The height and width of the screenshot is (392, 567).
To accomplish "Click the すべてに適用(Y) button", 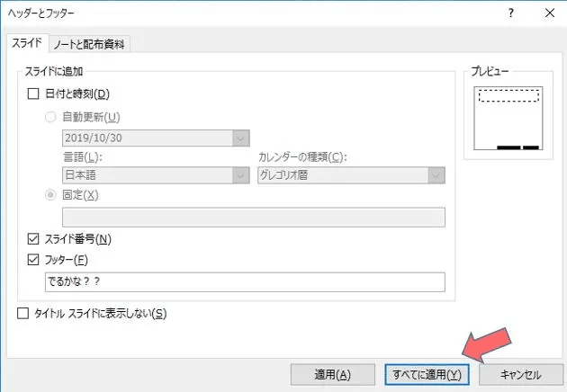I will tap(427, 375).
